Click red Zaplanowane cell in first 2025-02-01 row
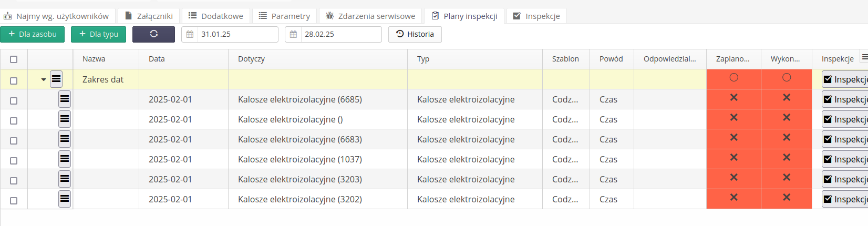868x226 pixels. coord(733,98)
